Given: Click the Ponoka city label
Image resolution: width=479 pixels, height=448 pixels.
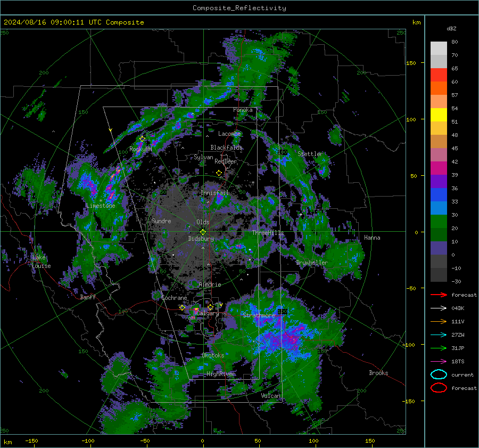Looking at the screenshot, I should pyautogui.click(x=243, y=110).
